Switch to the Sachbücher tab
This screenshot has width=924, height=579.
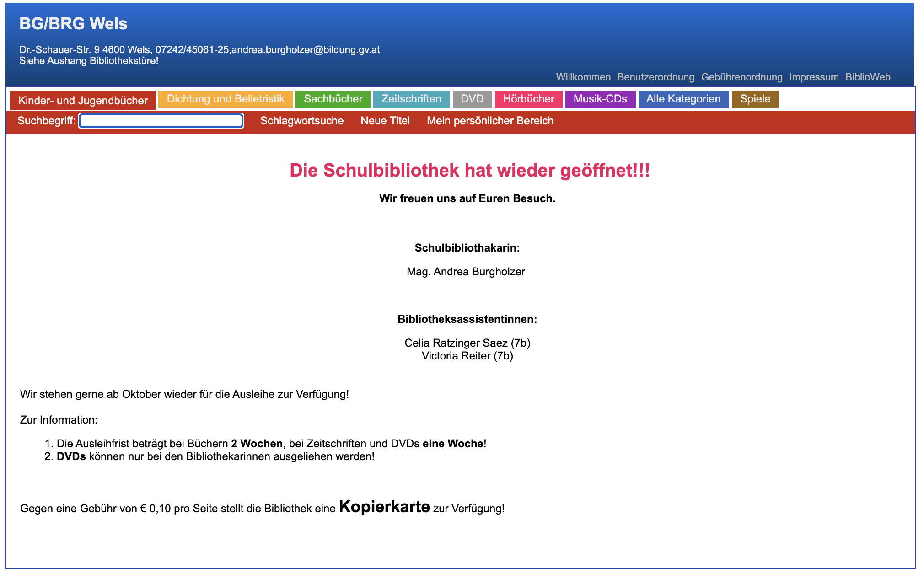click(x=333, y=99)
